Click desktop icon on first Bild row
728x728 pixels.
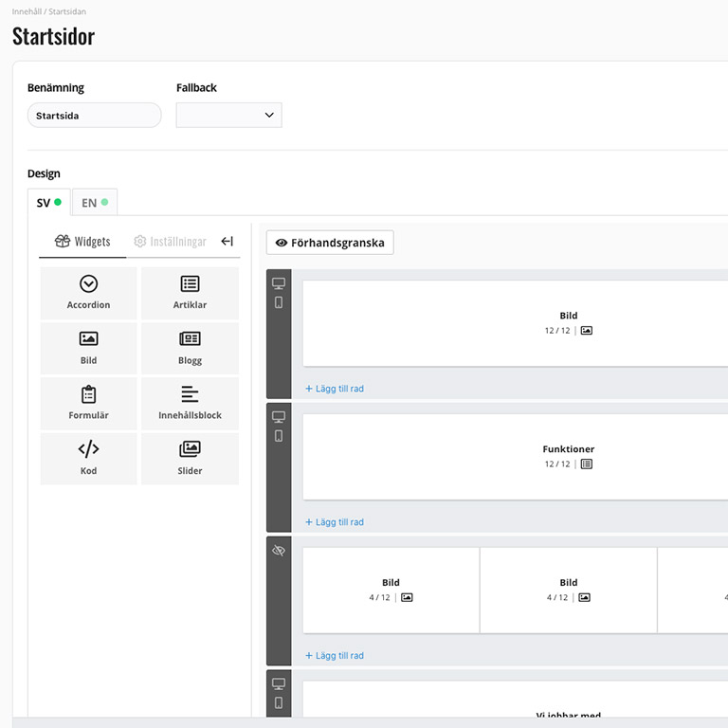279,283
